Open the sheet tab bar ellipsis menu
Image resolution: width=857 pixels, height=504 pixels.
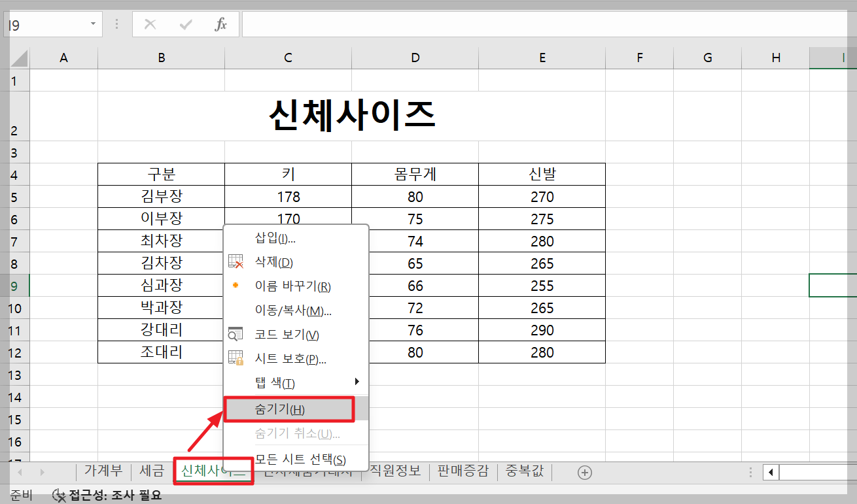coord(749,471)
